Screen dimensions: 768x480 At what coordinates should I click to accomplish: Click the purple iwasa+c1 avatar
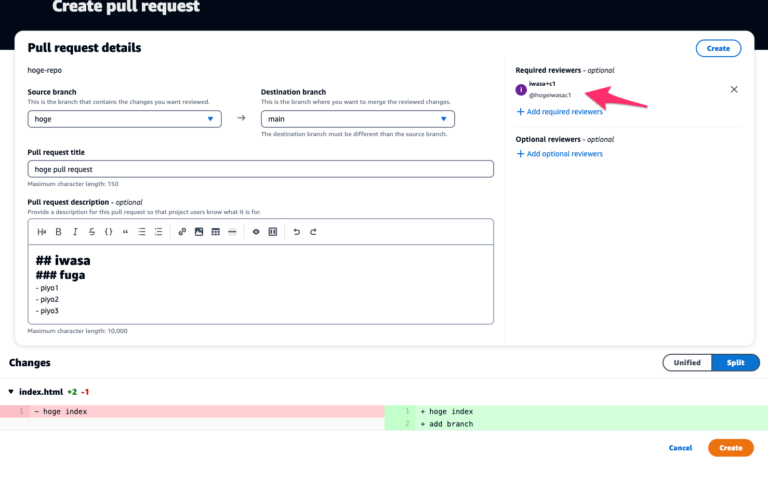[521, 90]
